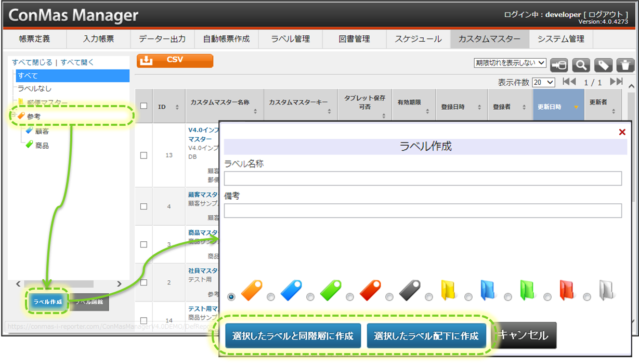Tick the checkbox for row ID 13
This screenshot has height=364, width=639.
click(144, 155)
